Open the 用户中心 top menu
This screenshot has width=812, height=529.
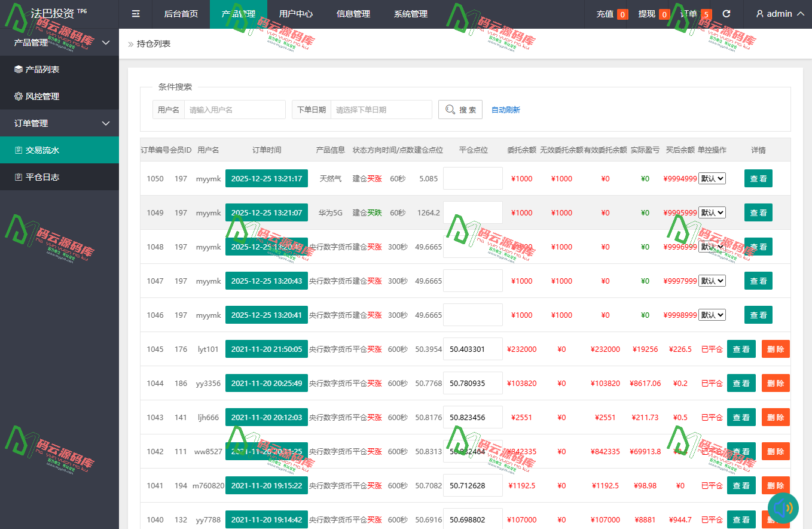295,14
